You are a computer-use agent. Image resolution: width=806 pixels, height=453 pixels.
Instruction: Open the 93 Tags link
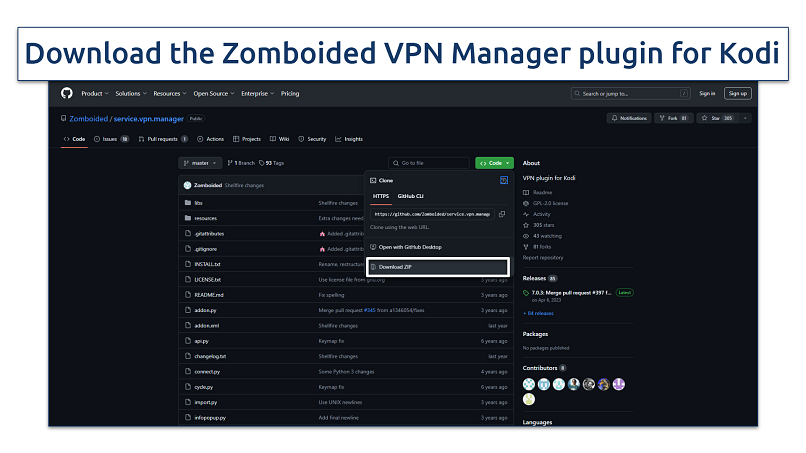click(x=272, y=163)
